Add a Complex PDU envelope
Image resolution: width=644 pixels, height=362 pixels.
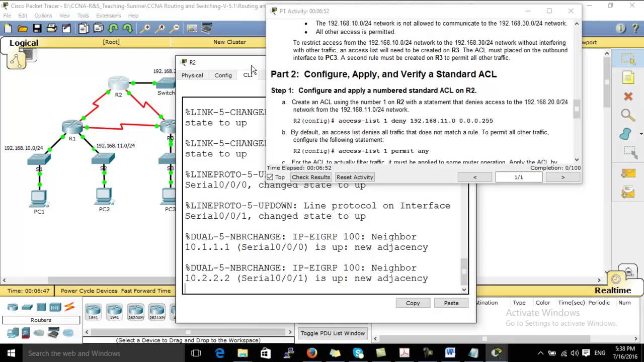pyautogui.click(x=628, y=192)
